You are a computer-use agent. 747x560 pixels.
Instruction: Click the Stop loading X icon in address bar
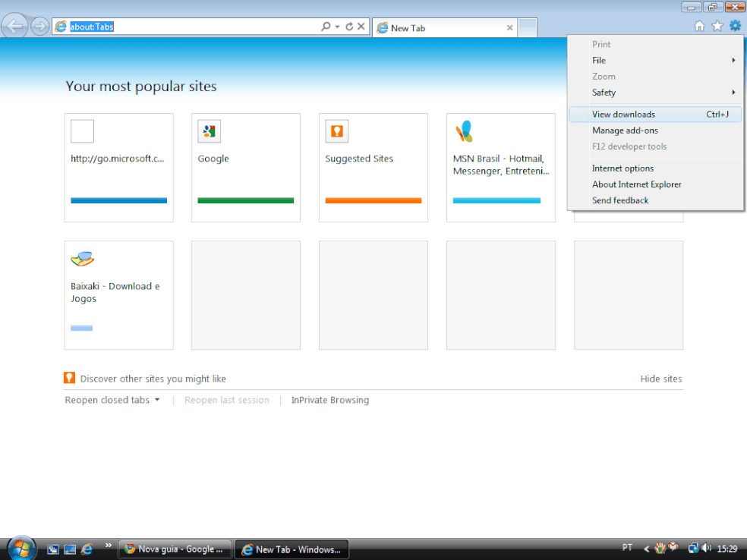coord(361,27)
